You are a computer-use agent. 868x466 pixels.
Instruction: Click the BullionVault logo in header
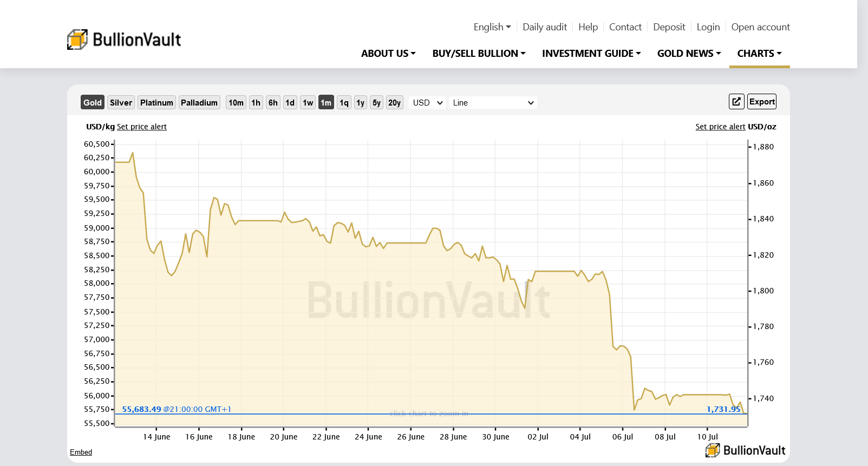coord(124,40)
